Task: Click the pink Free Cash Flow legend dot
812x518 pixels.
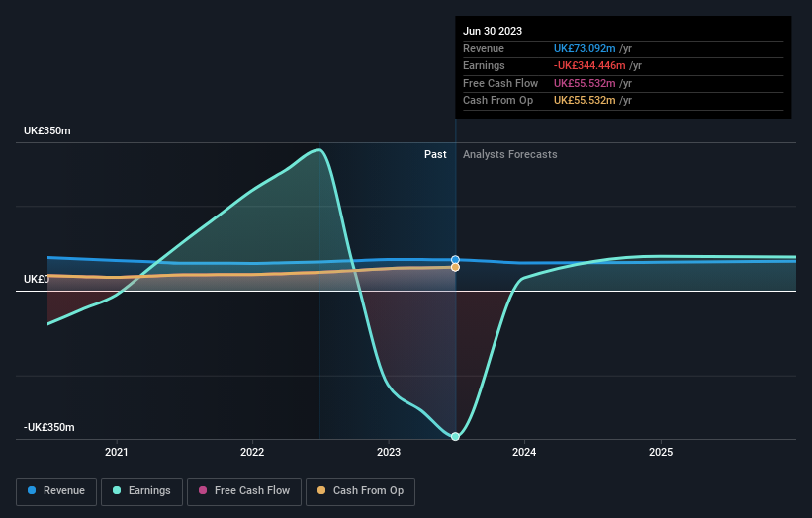Action: click(203, 490)
